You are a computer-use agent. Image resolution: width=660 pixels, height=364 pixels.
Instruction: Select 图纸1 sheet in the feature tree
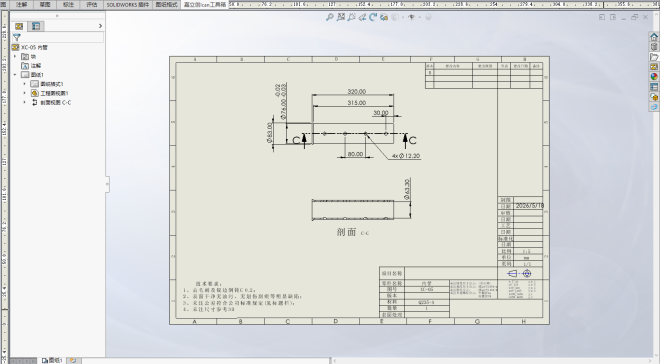click(x=33, y=74)
